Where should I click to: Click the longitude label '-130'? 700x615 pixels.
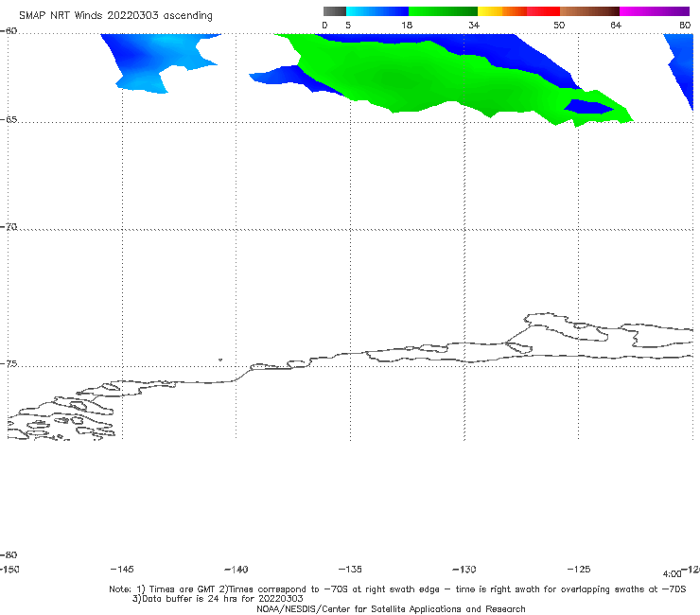[x=464, y=569]
